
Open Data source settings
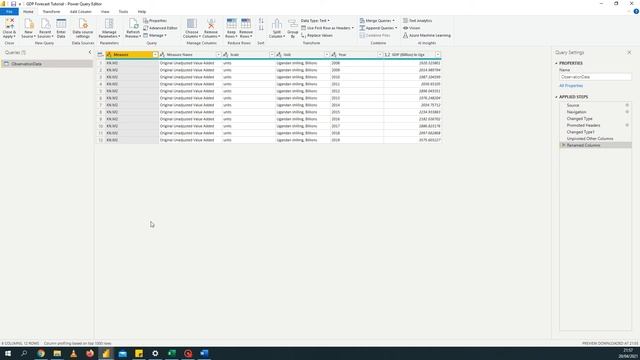(x=83, y=28)
